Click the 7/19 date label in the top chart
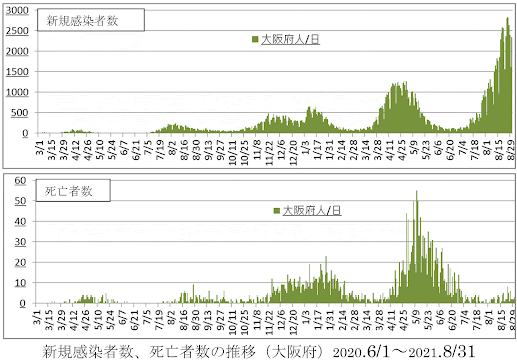Viewport: 517px width, 362px height. [160, 150]
